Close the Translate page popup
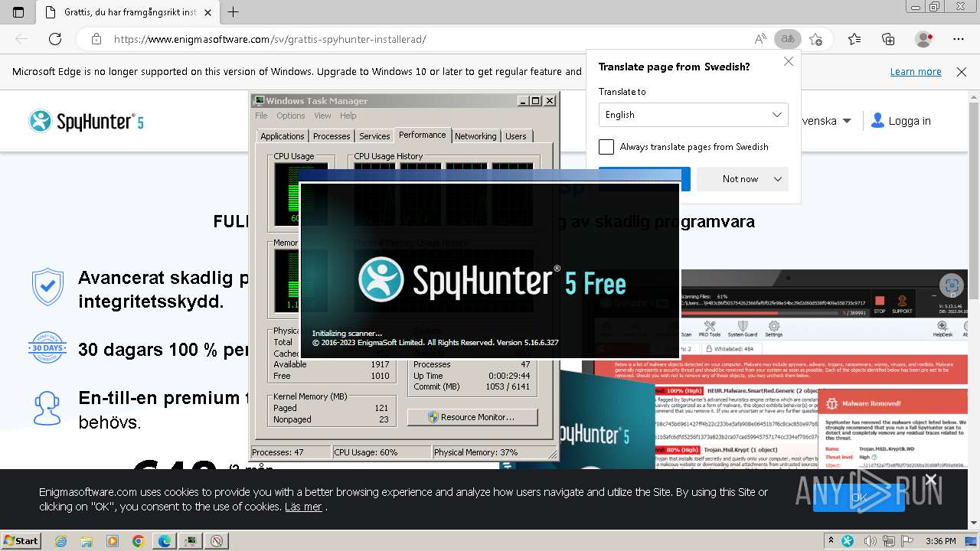This screenshot has height=551, width=980. [789, 61]
